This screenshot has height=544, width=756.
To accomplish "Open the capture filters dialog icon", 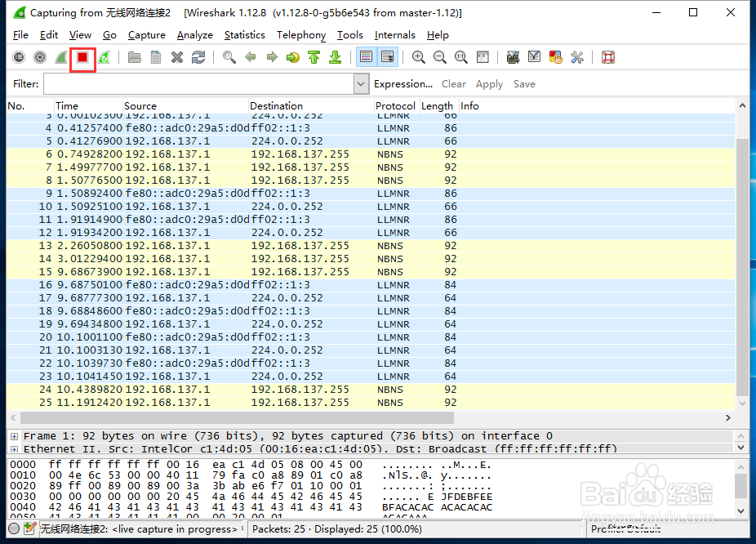I will pyautogui.click(x=513, y=57).
